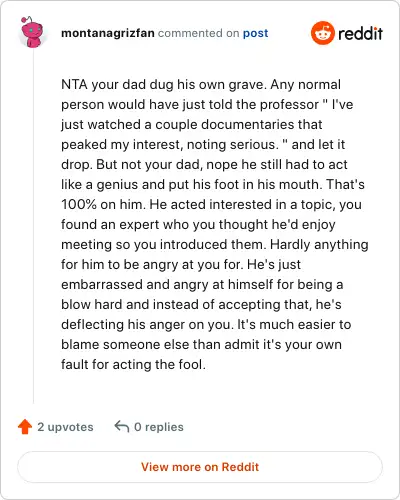Click the "2 upvotes" count label

pyautogui.click(x=65, y=427)
